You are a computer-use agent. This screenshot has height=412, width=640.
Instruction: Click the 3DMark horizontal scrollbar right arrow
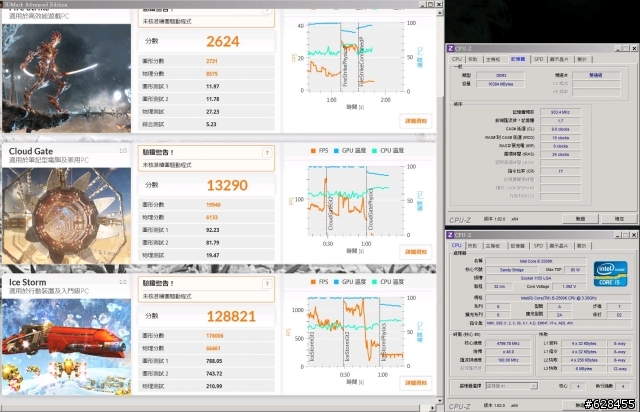pos(432,408)
